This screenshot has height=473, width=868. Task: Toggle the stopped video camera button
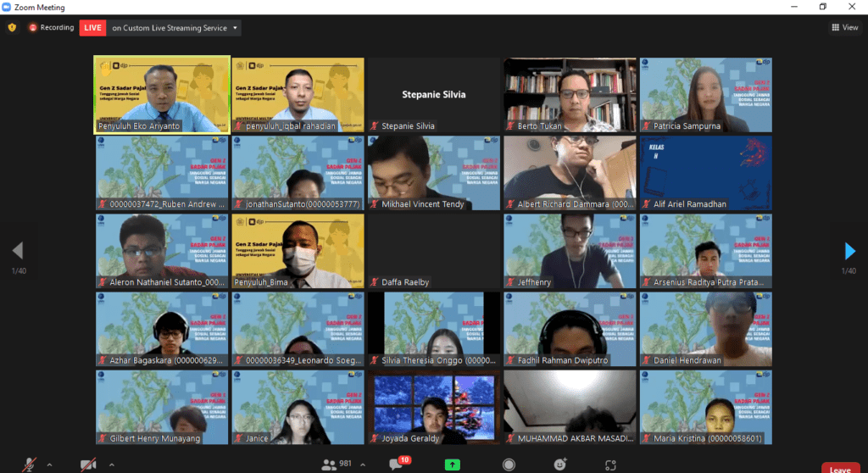[x=87, y=465]
